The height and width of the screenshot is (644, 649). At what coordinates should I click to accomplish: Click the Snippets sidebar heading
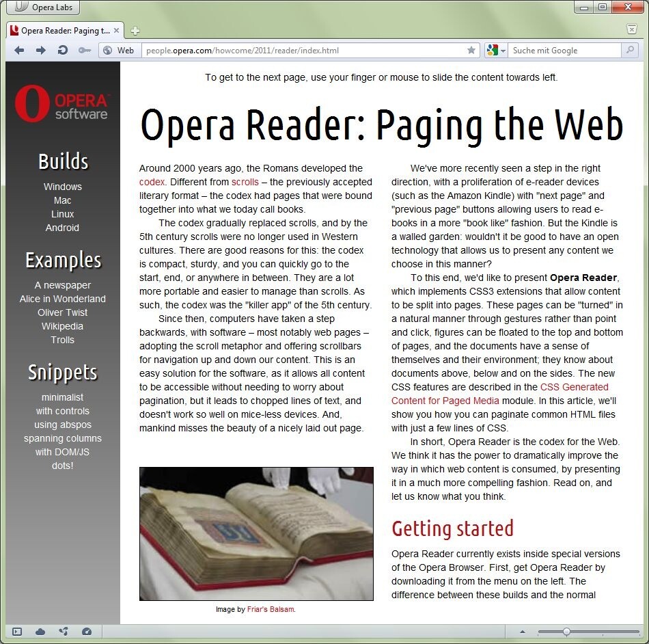[63, 373]
